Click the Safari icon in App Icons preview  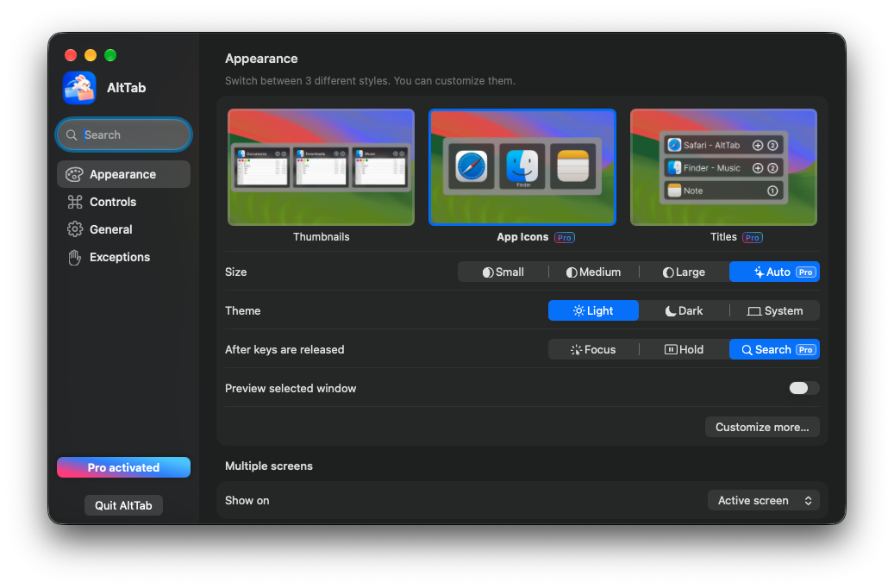[x=472, y=166]
